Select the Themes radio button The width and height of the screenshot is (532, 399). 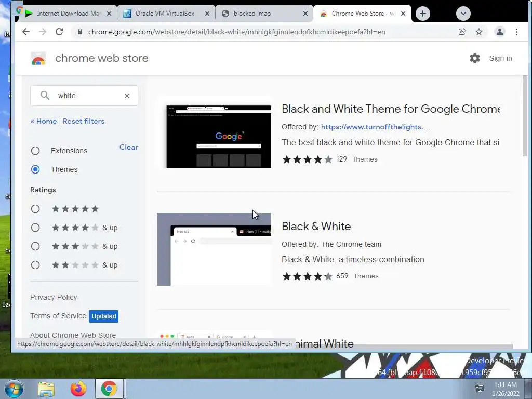(35, 169)
